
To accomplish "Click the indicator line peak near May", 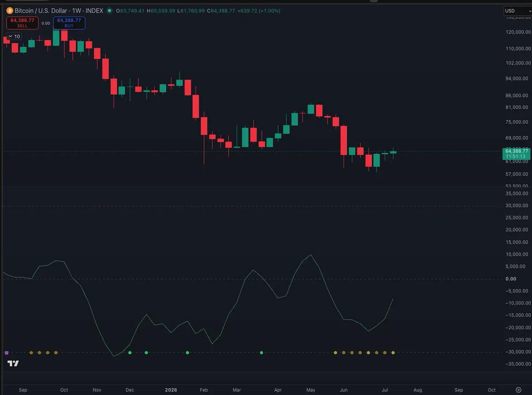I will pyautogui.click(x=311, y=255).
